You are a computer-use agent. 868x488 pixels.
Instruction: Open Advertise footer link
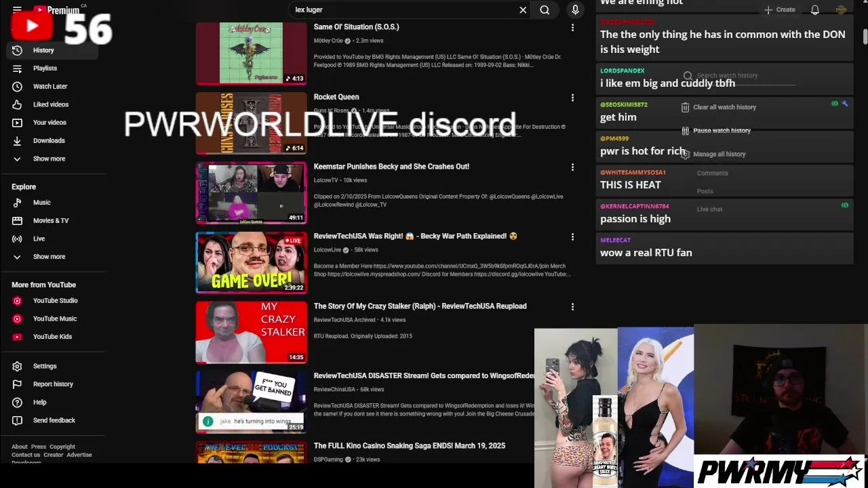pos(79,455)
